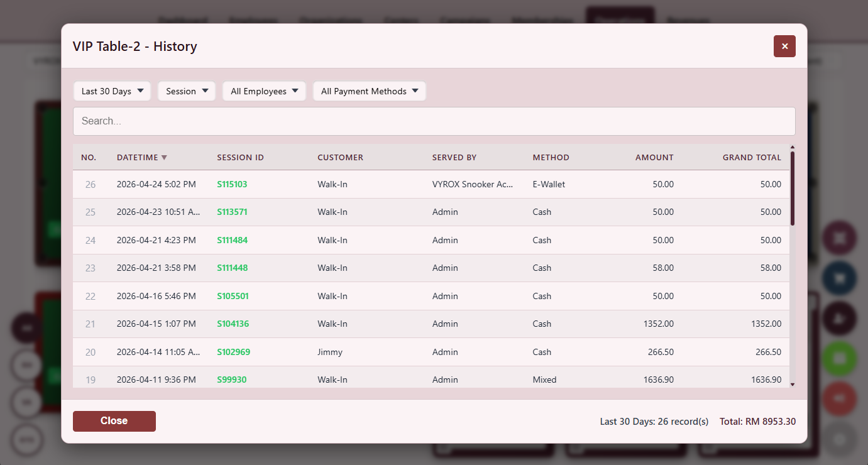Select Admin in the S102969 row

[445, 353]
